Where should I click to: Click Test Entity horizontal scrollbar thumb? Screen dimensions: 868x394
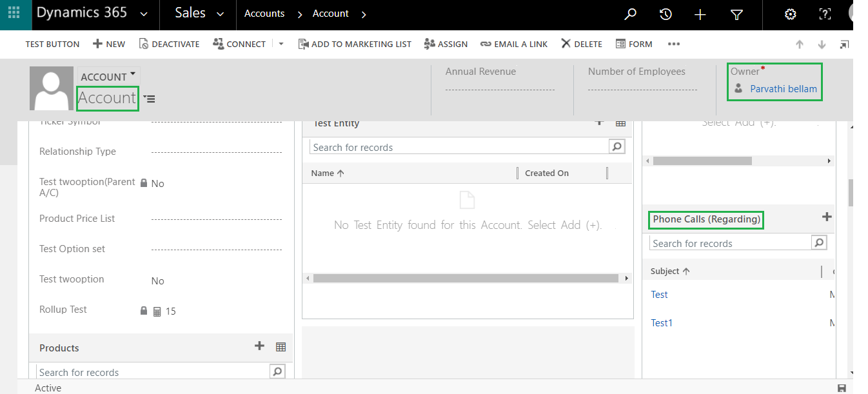click(x=466, y=279)
